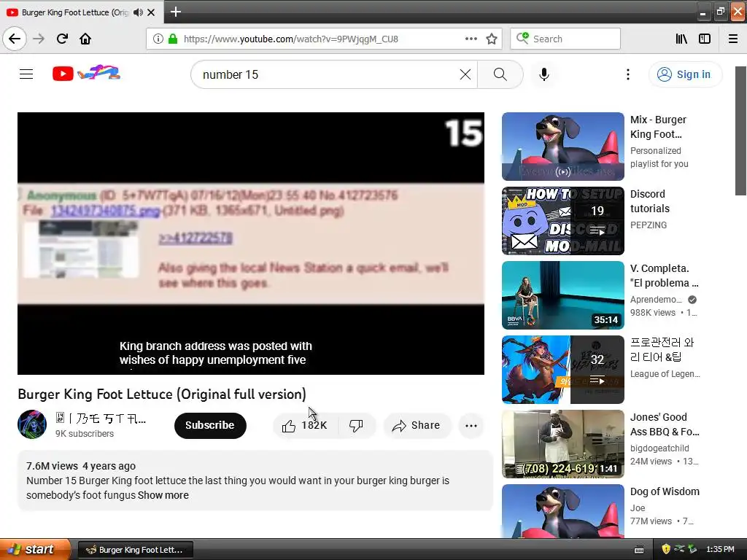
Task: Click the browser forward arrow
Action: point(39,39)
